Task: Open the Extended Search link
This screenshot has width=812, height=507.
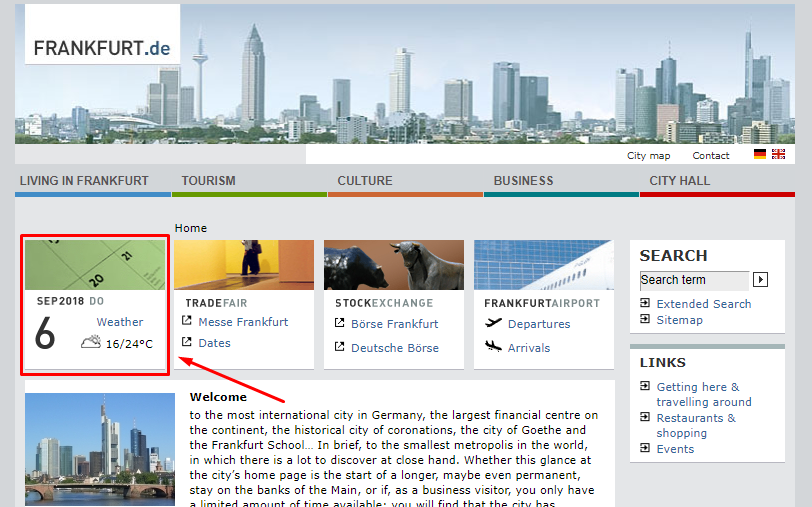Action: coord(703,304)
